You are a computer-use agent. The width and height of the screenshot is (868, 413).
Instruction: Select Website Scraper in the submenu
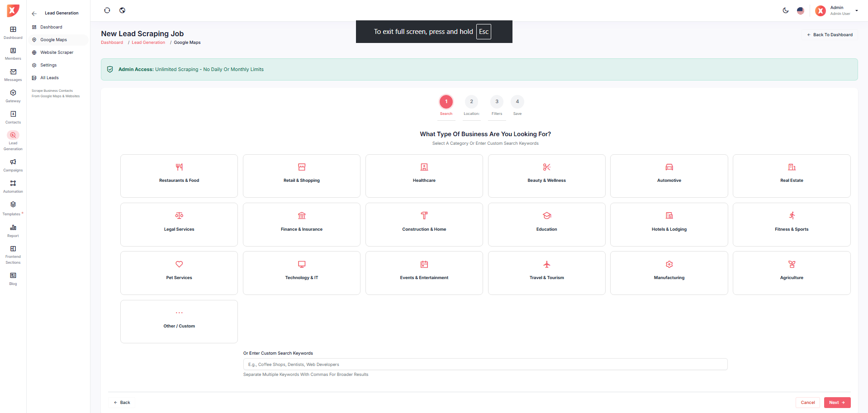(57, 52)
